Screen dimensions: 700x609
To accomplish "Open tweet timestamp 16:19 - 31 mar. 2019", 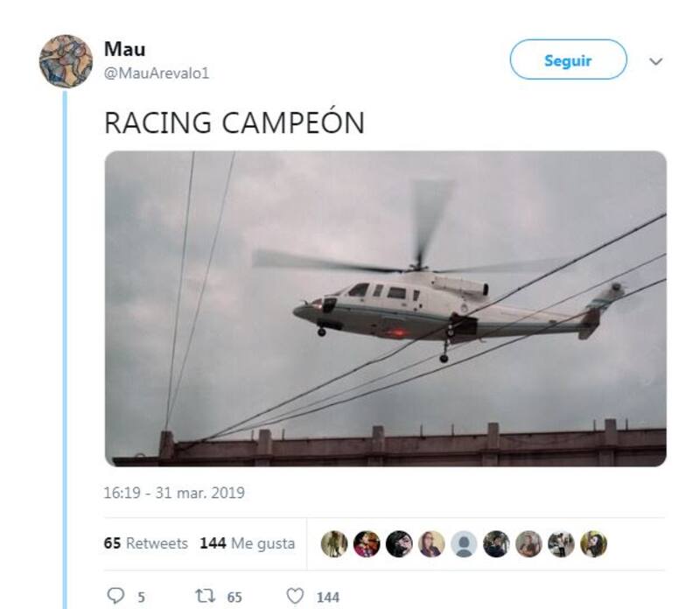I will click(x=174, y=493).
